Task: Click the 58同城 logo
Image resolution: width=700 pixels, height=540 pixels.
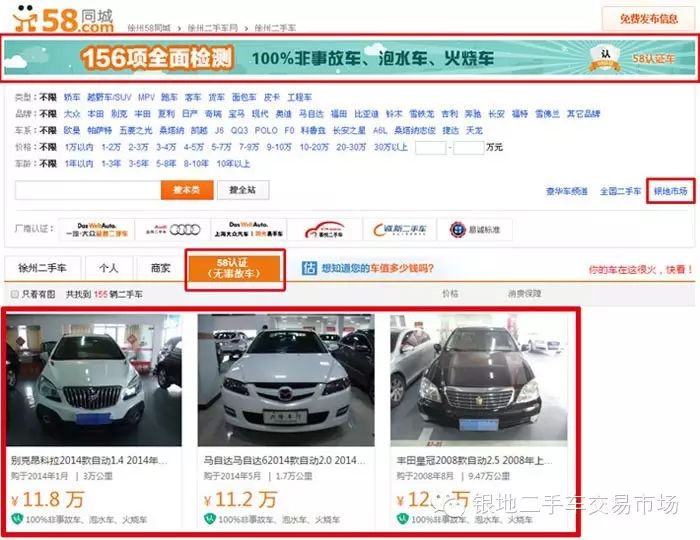Action: coord(63,19)
